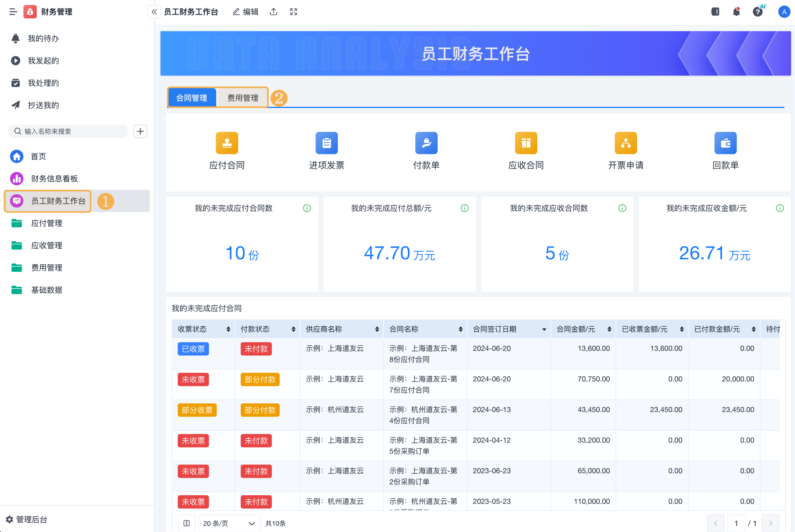Open the 进项发票 clipboard icon
Image resolution: width=795 pixels, height=532 pixels.
[326, 143]
